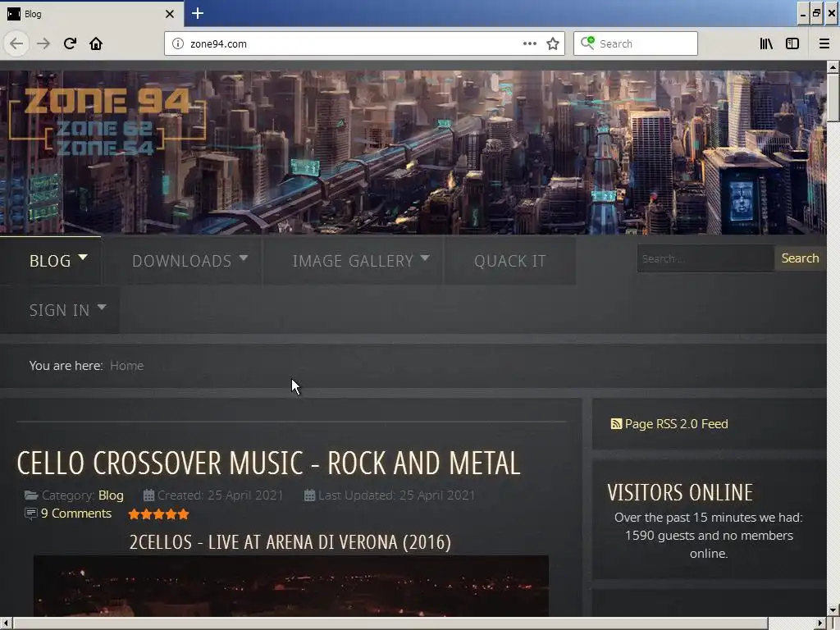Open the Page RSS 2.0 Feed link
The height and width of the screenshot is (630, 840).
676,424
